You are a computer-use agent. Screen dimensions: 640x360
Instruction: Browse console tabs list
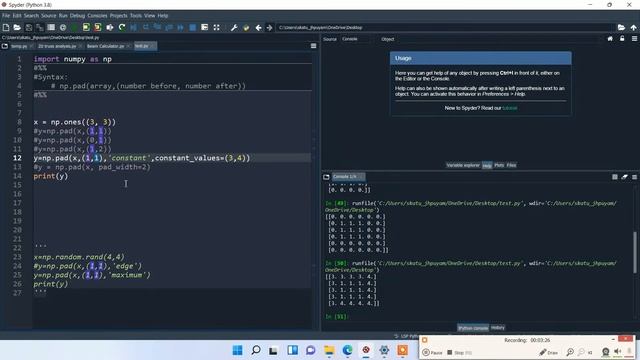click(326, 177)
